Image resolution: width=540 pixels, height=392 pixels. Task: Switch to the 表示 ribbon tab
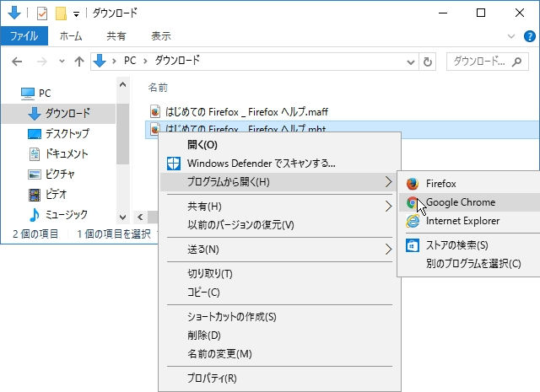coord(161,35)
